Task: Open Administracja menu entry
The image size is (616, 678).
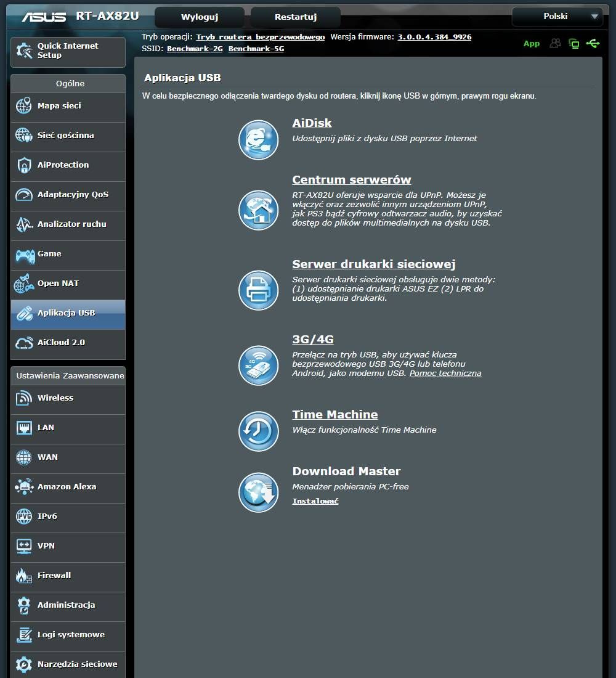Action: click(68, 607)
